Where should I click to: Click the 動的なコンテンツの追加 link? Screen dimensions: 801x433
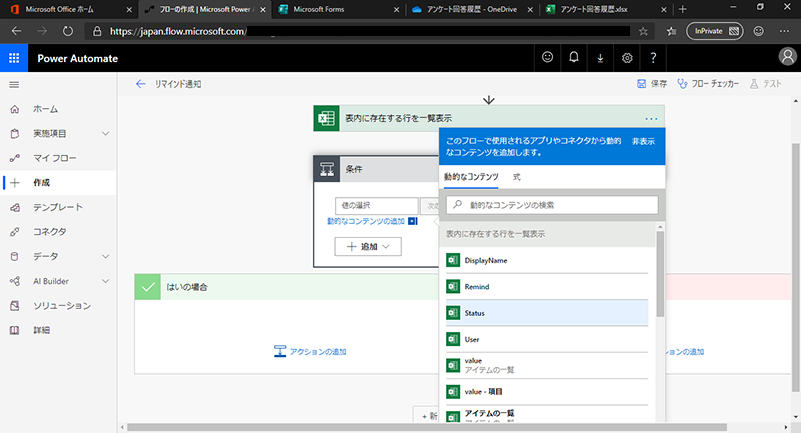point(366,221)
